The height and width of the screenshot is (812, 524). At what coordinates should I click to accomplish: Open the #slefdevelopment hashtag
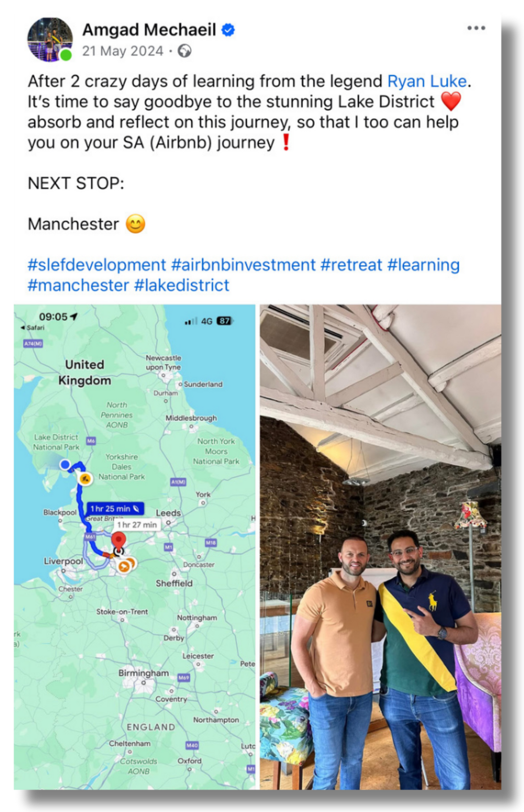coord(97,265)
